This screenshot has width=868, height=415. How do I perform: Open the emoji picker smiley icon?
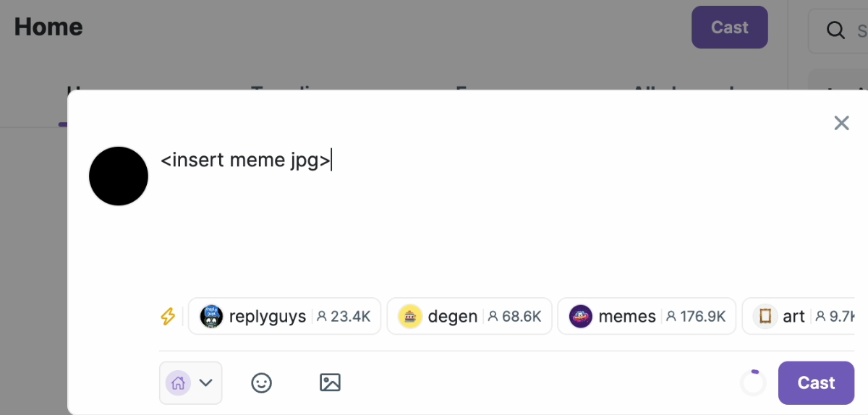coord(261,382)
